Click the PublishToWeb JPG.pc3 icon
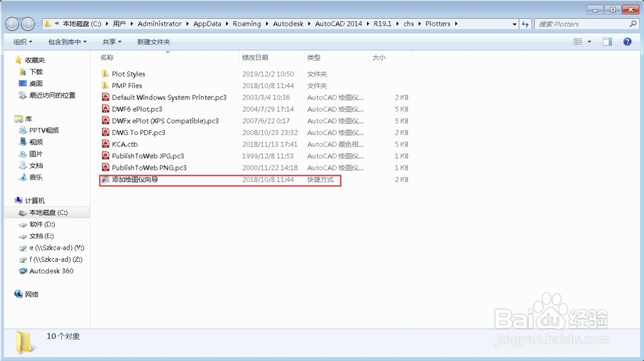 coord(106,156)
